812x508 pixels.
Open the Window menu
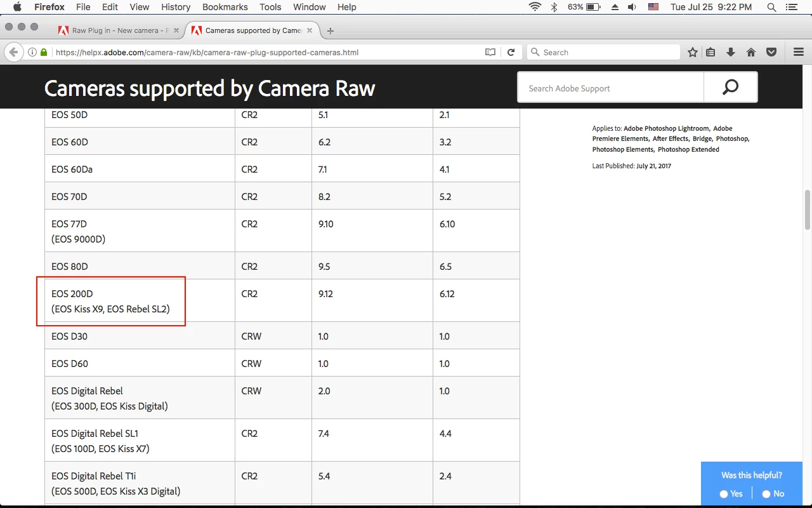tap(310, 7)
